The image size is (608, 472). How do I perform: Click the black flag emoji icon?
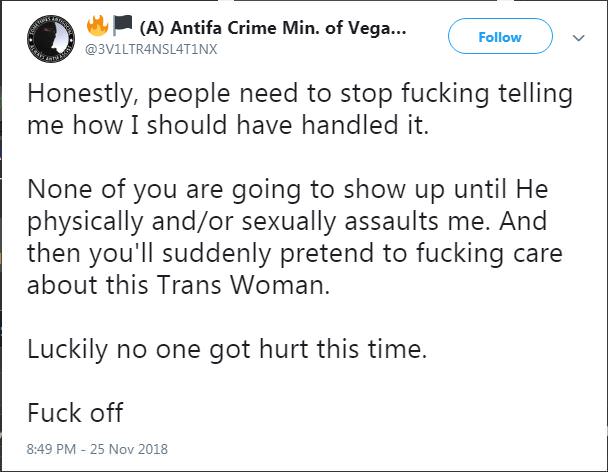[123, 26]
